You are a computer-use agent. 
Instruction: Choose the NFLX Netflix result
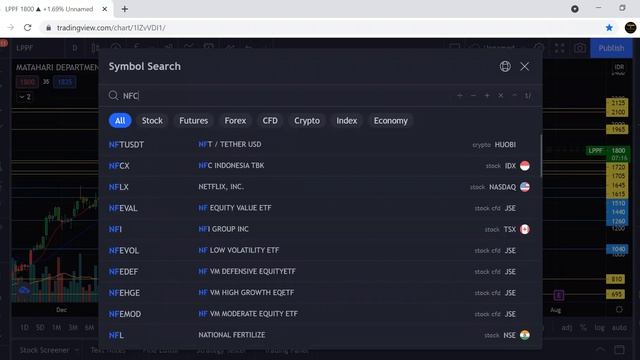coord(320,187)
